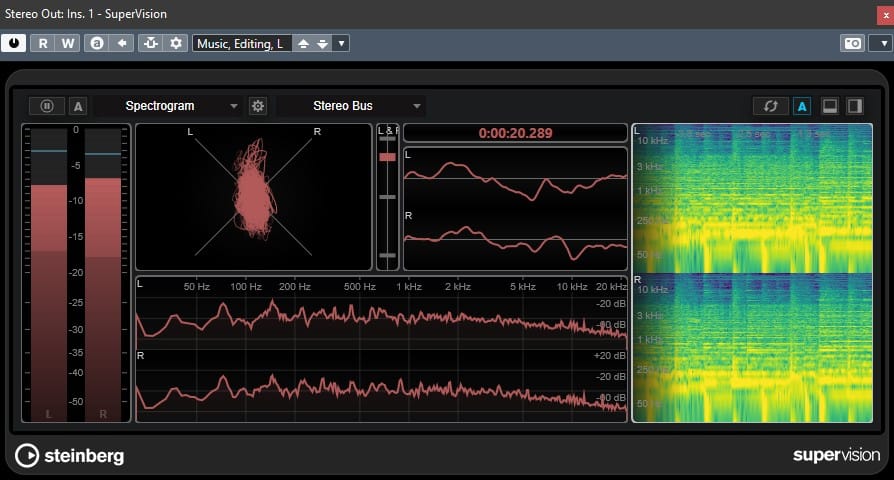
Task: Open the functions menu beside the camera
Action: click(x=879, y=43)
